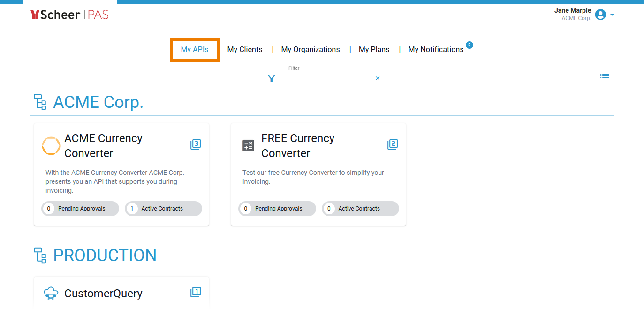Expand the user menu dropdown arrow
The height and width of the screenshot is (309, 644).
612,15
